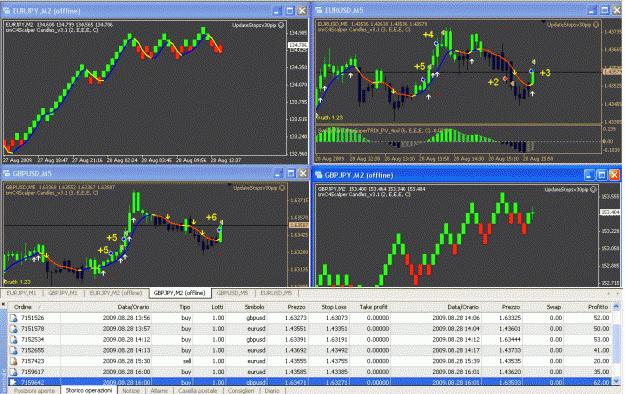Click the chart shift triangle marker in EURUSD chart

543,21
